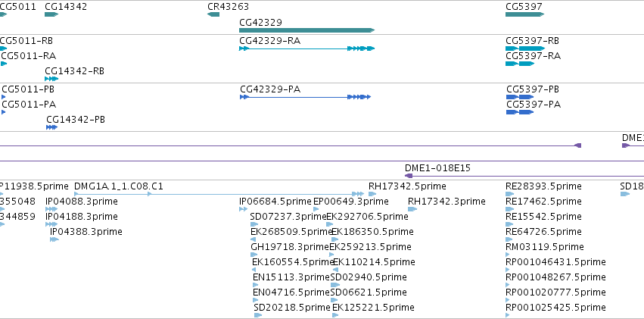Click the RP001048267.5prime EST glyph
644x319 pixels.
(508, 286)
